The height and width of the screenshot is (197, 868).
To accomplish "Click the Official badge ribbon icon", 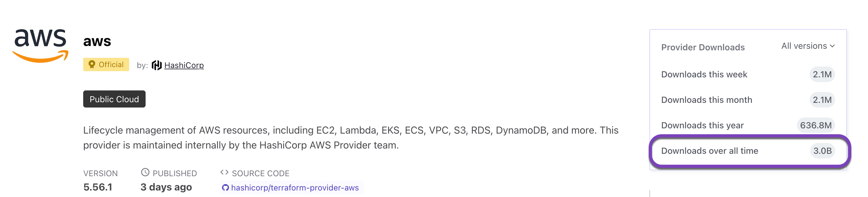I will click(92, 64).
